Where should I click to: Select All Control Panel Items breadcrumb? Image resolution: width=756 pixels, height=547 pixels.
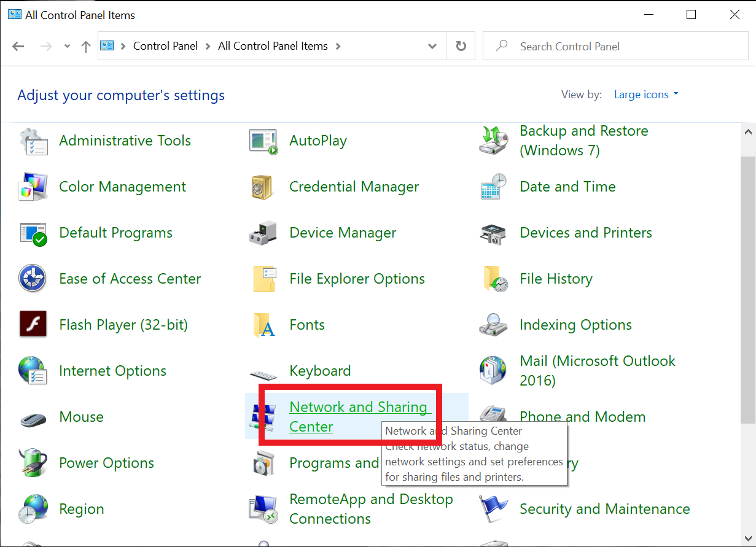coord(273,46)
